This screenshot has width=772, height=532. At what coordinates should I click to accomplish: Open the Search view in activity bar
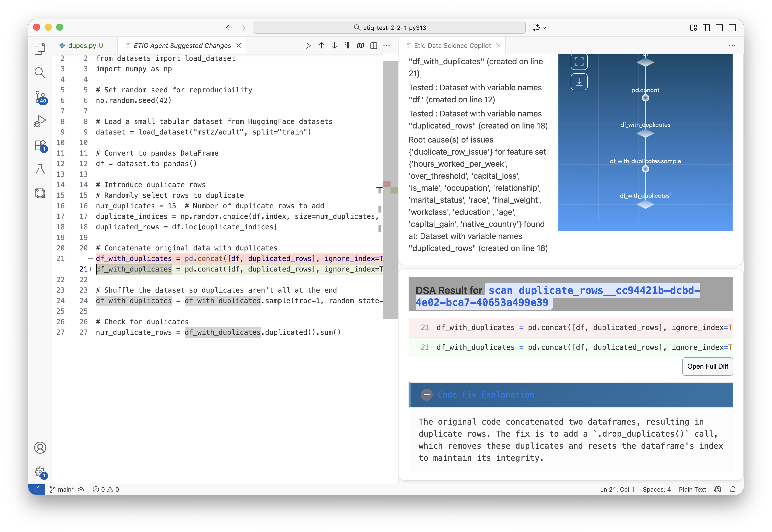[40, 72]
